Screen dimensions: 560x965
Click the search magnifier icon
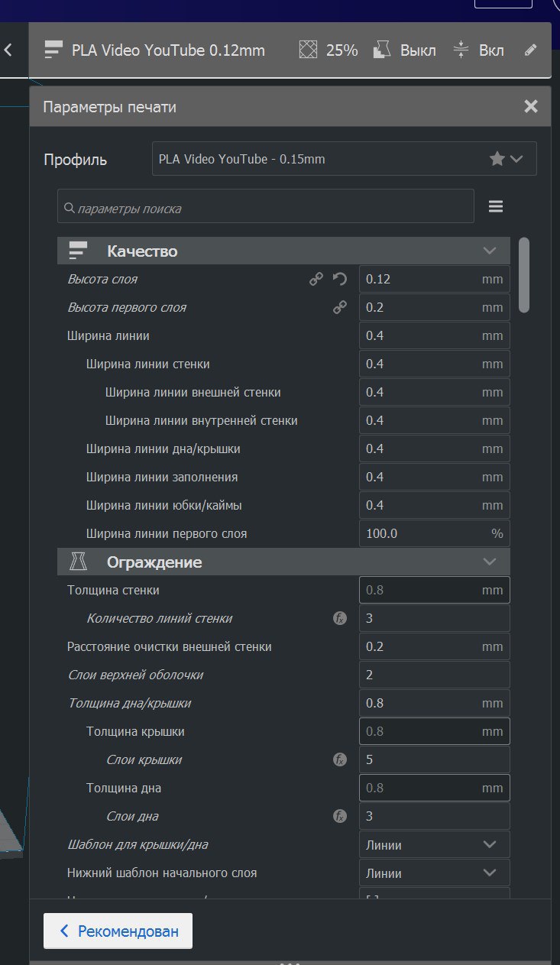point(70,208)
